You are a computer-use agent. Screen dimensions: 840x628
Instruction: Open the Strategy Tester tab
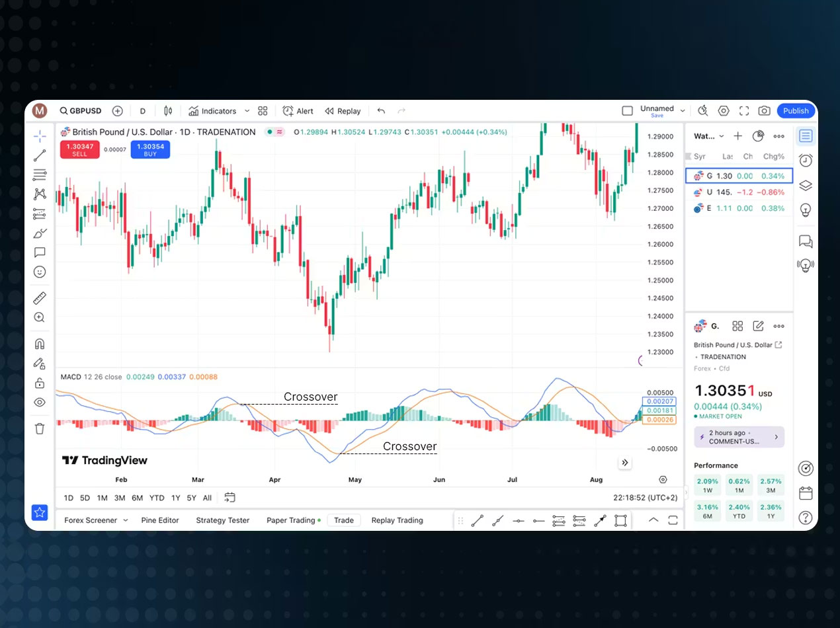[x=222, y=520]
